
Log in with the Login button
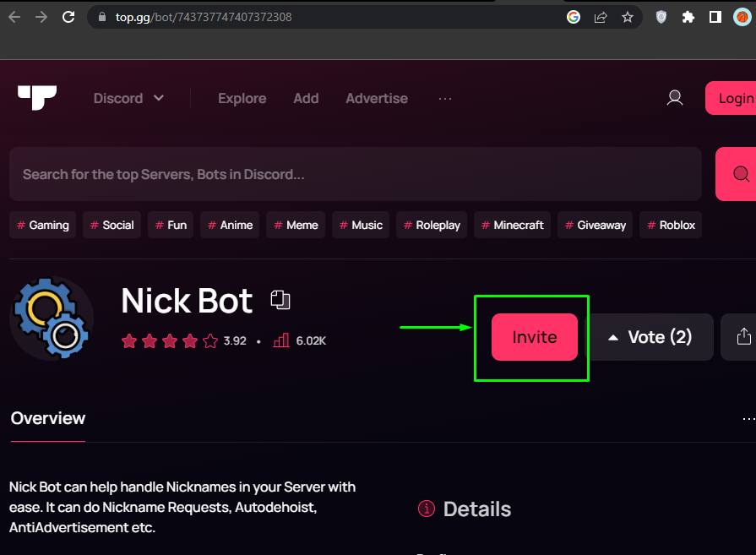731,98
